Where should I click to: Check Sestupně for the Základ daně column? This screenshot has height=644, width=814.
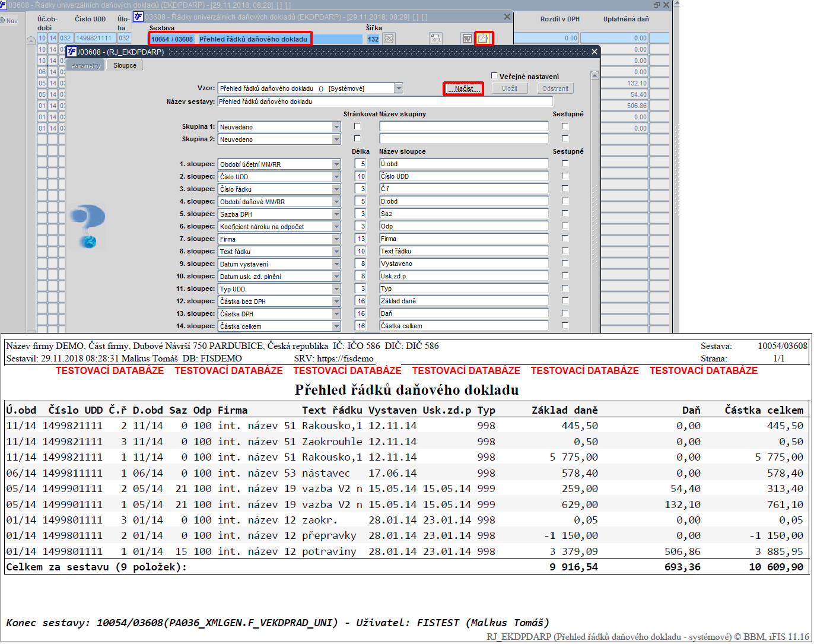tap(565, 301)
